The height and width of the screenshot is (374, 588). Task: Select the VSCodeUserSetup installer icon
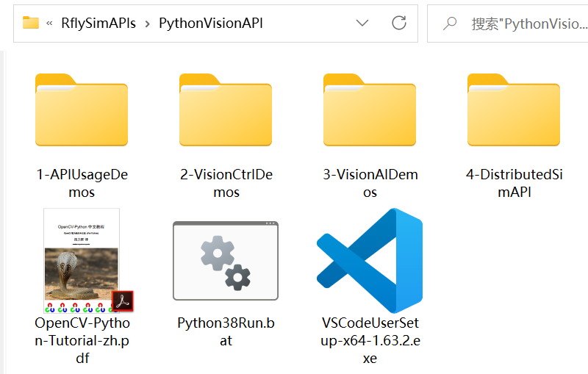coord(370,261)
